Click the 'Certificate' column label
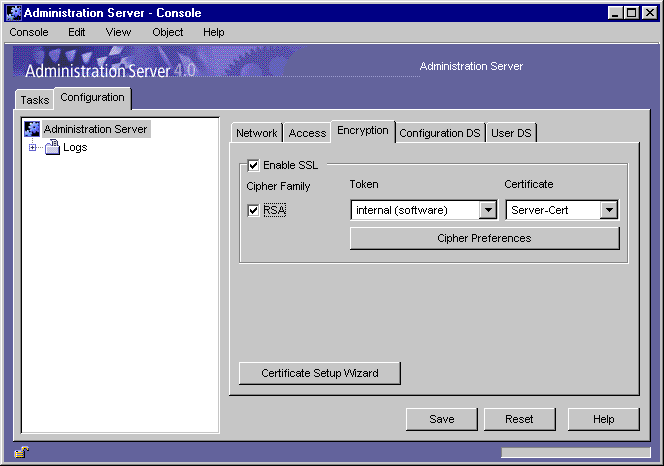The image size is (664, 466). click(x=528, y=184)
